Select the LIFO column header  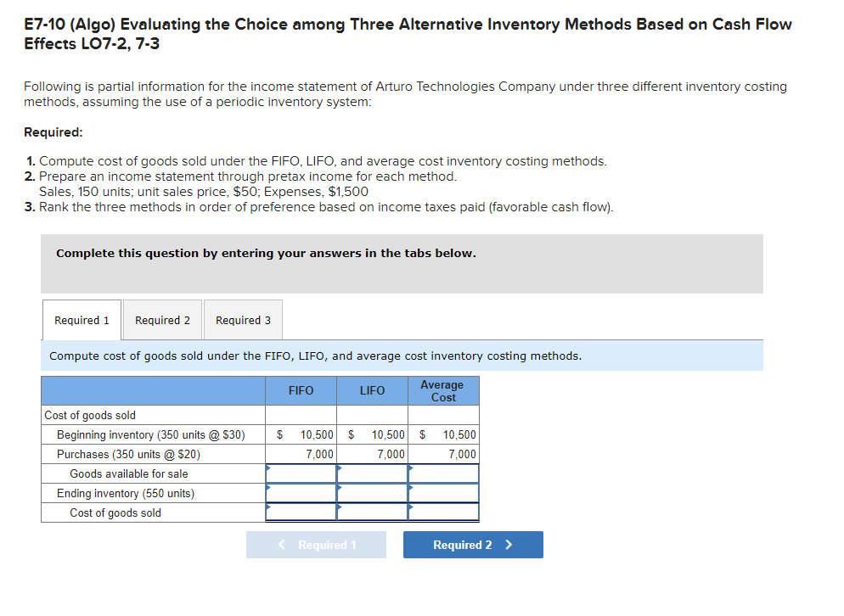(372, 390)
